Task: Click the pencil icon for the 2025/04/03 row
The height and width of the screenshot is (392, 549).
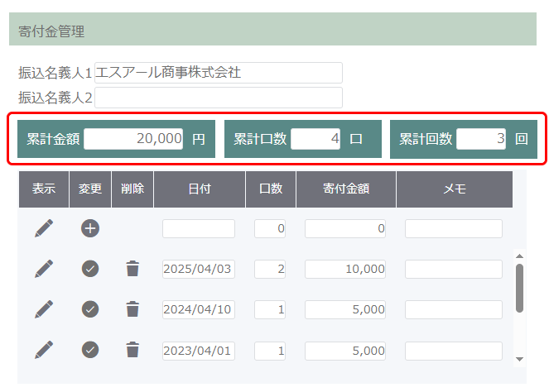Action: click(x=44, y=269)
